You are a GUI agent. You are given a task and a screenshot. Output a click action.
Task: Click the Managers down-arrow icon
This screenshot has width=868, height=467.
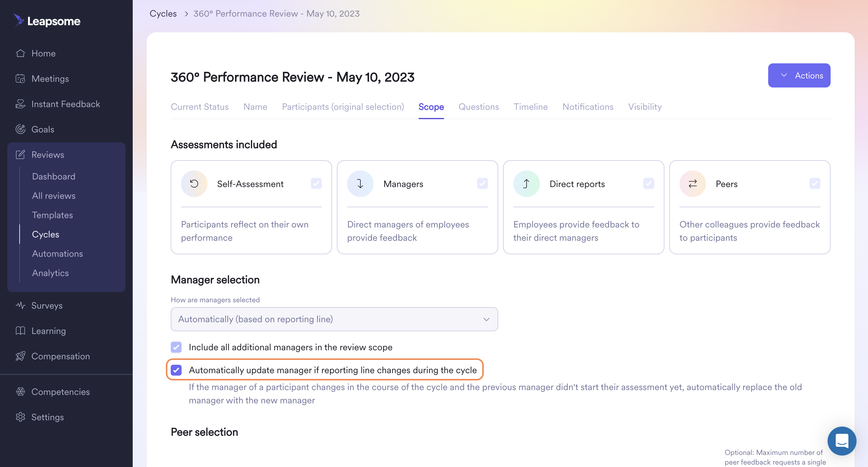(x=360, y=184)
